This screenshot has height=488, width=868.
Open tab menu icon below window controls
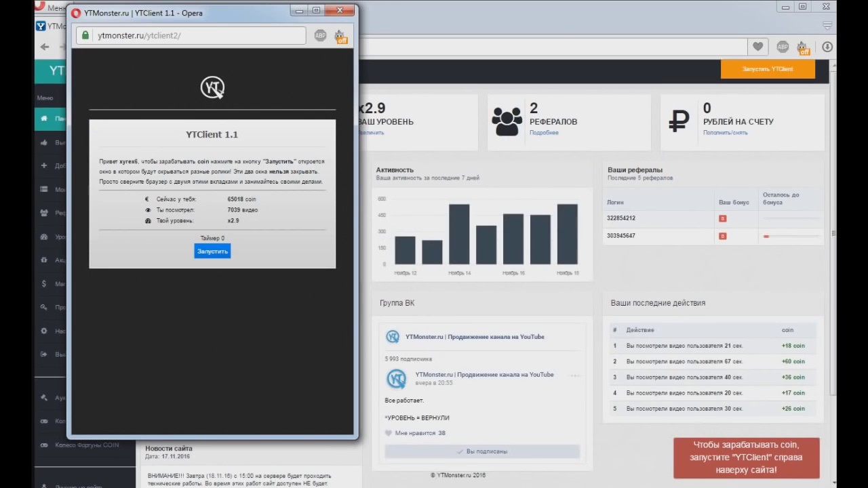click(x=827, y=26)
